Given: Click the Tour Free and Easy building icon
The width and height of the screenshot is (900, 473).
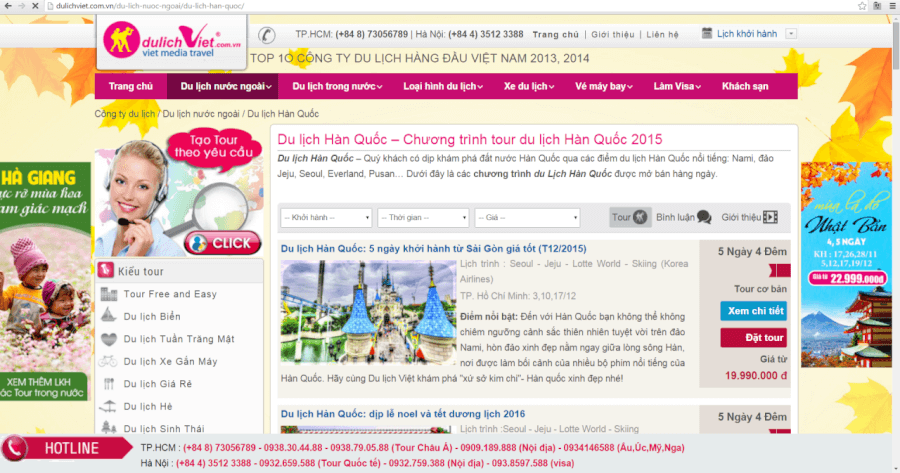Looking at the screenshot, I should (x=110, y=295).
